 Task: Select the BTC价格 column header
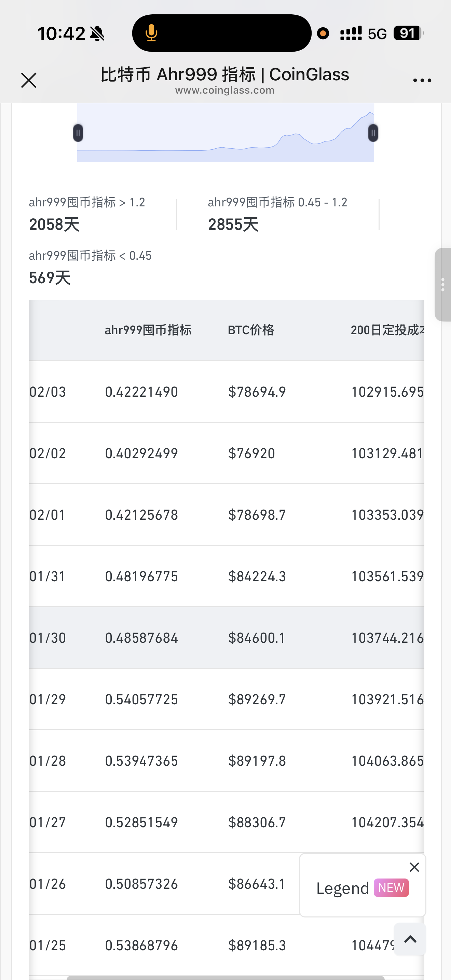pos(250,330)
